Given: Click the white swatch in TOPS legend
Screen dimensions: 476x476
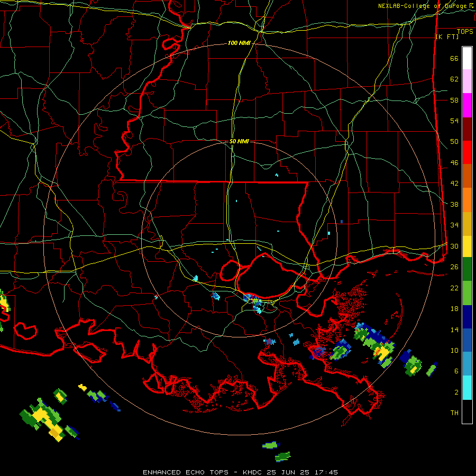Looking at the screenshot, I should pyautogui.click(x=467, y=58).
